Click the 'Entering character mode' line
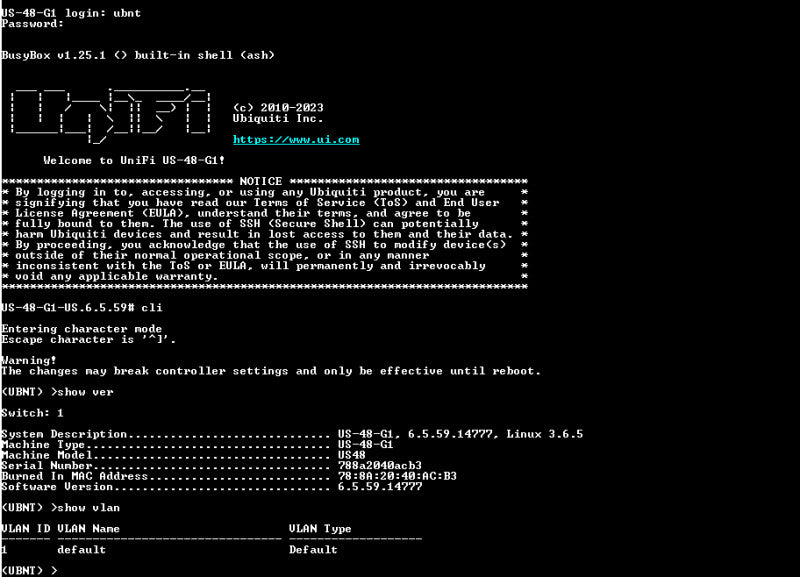Image resolution: width=800 pixels, height=577 pixels. tap(82, 329)
